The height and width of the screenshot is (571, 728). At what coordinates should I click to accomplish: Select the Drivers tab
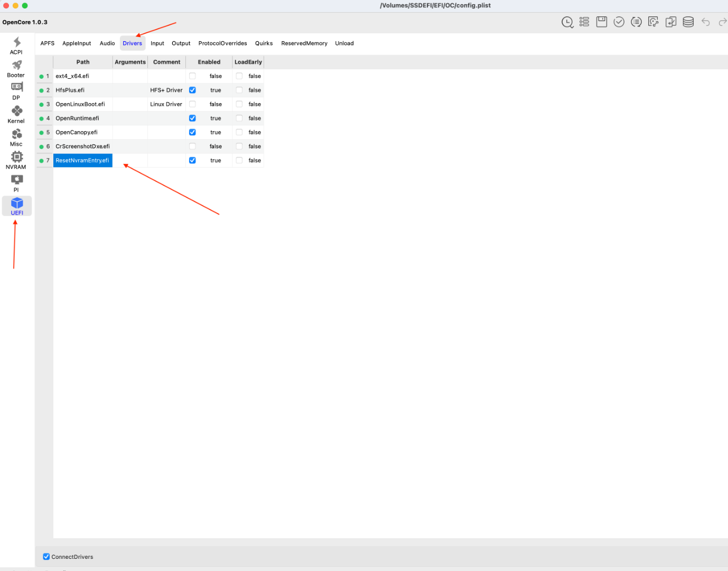tap(133, 43)
